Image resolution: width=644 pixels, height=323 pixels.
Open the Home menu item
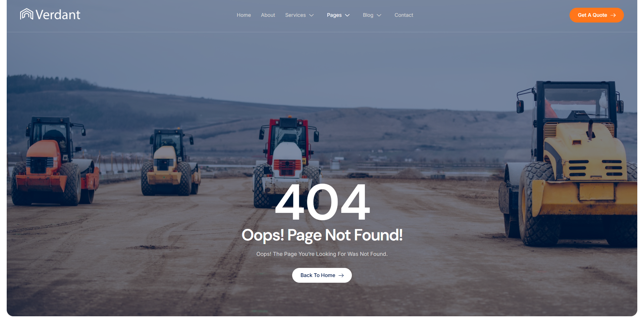244,15
